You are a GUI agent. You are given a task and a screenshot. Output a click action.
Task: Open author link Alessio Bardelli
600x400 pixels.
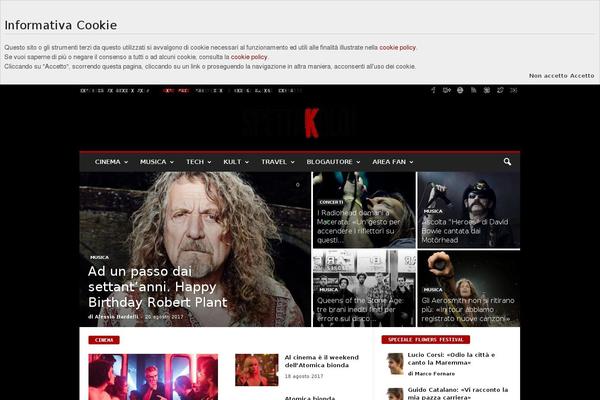[x=117, y=317]
